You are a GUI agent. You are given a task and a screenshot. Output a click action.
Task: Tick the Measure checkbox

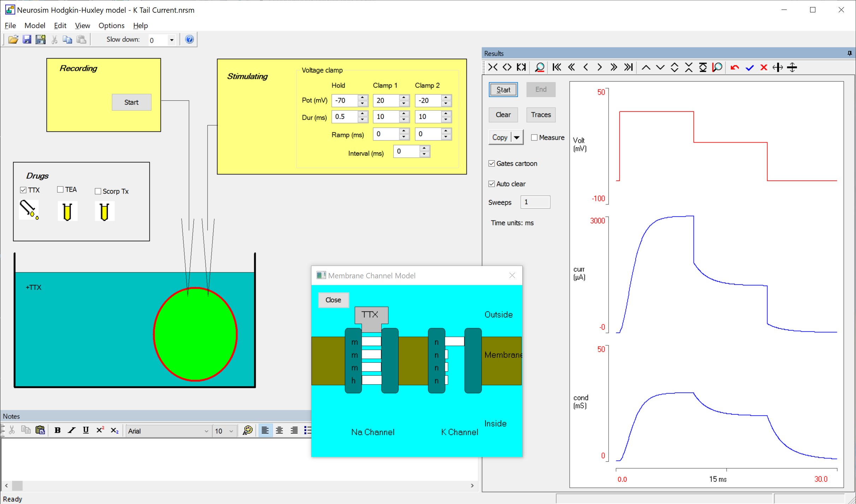click(534, 137)
